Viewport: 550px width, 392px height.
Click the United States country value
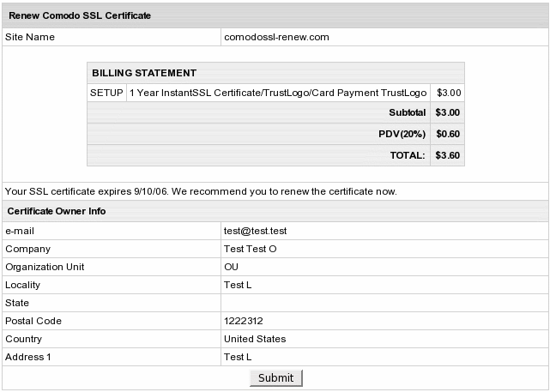255,339
